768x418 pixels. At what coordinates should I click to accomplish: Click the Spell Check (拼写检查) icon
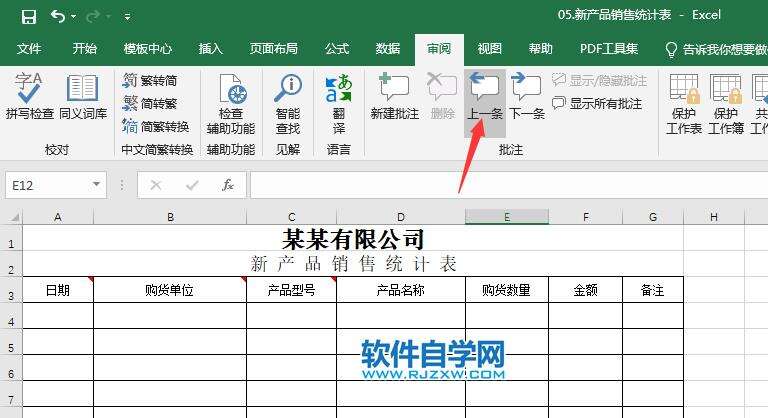coord(29,97)
